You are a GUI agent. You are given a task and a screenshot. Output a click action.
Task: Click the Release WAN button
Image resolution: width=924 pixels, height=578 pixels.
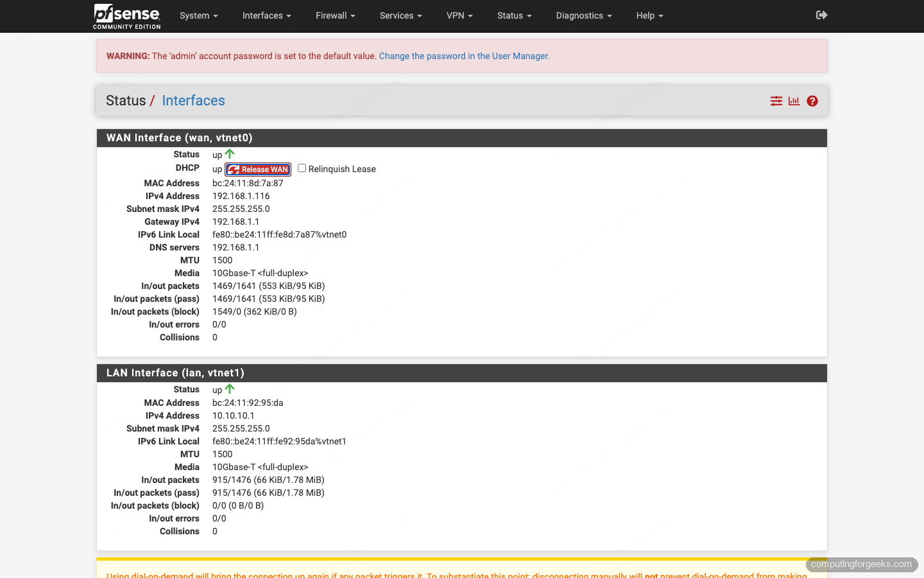pos(258,170)
